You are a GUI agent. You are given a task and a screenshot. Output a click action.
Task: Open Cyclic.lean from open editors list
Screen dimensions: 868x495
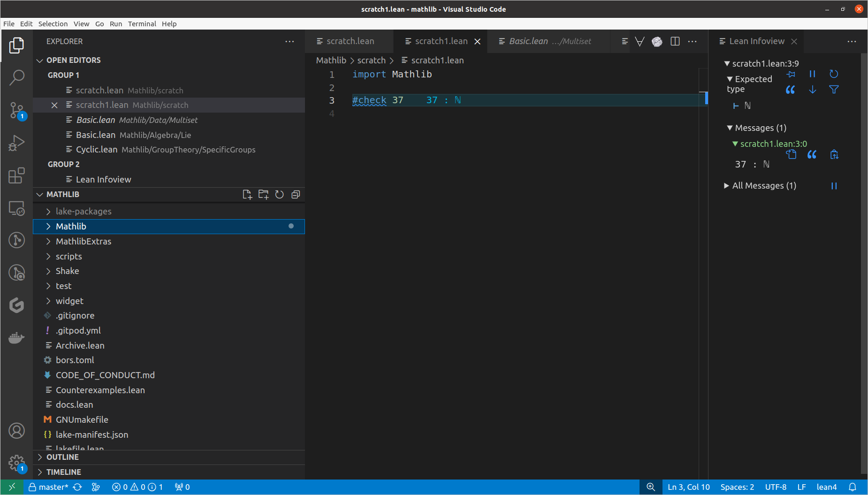pyautogui.click(x=169, y=150)
